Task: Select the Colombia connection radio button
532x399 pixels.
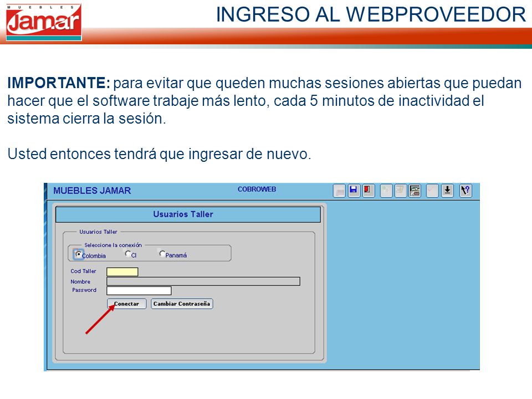Action: tap(78, 254)
